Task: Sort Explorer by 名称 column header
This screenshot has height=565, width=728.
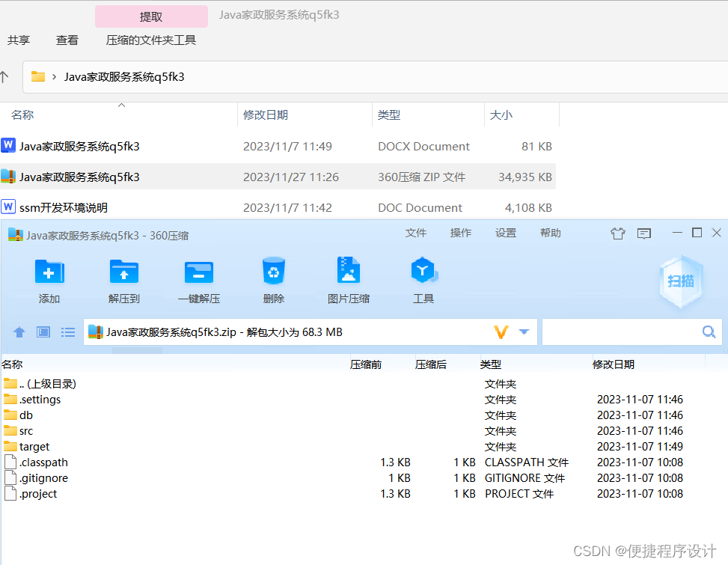Action: click(x=118, y=115)
